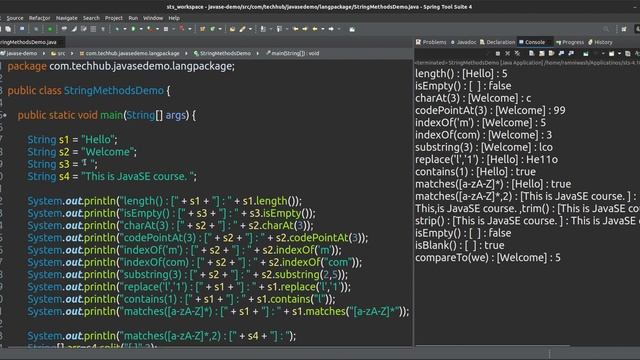
Task: Toggle Word Wrap in Console toolbar
Action: tap(551, 53)
